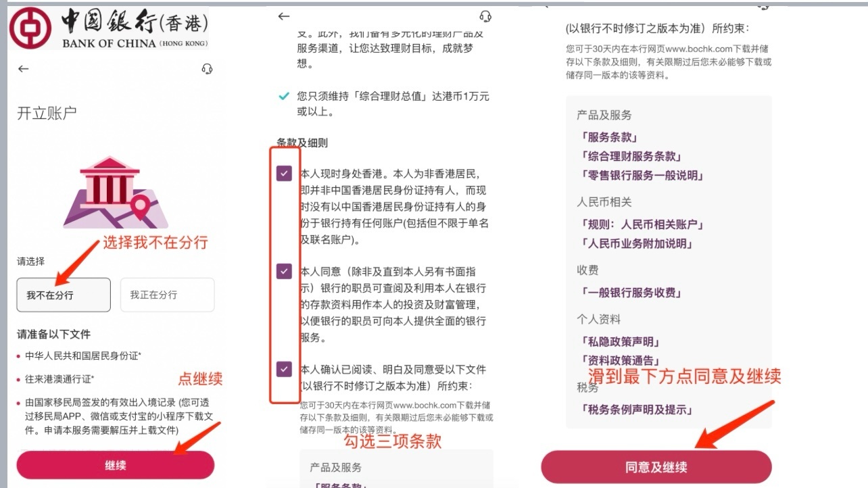Tap the back arrow on Open Account screen
Viewport: 868px width, 488px height.
pos(24,69)
